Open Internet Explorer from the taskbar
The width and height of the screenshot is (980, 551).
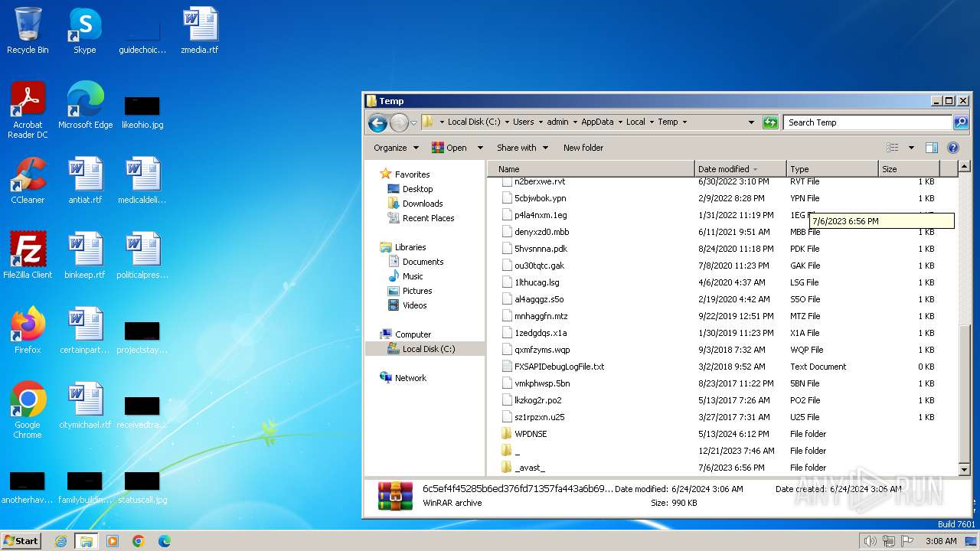click(60, 541)
